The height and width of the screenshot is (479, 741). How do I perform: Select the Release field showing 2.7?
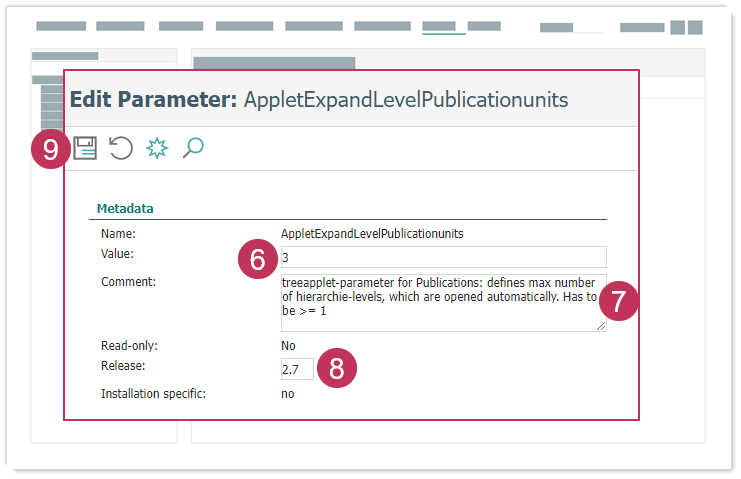click(x=296, y=369)
